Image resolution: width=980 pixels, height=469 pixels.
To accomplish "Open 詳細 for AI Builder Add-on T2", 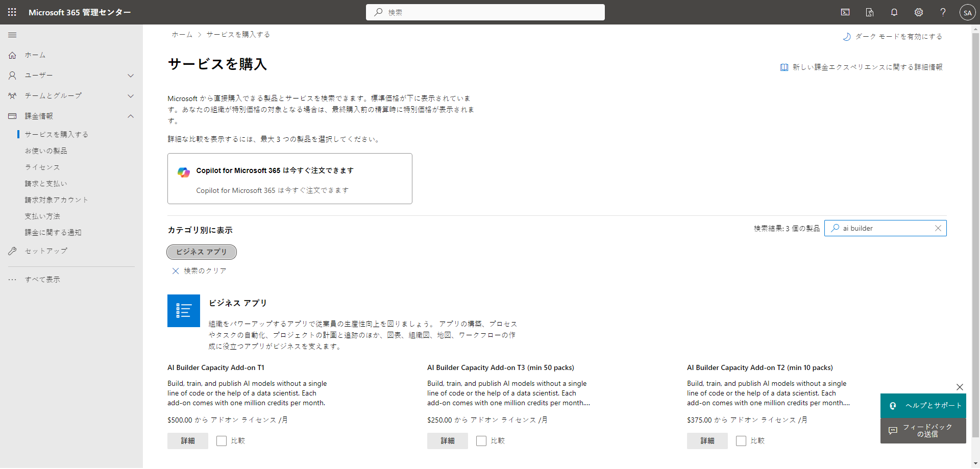I will pyautogui.click(x=707, y=441).
